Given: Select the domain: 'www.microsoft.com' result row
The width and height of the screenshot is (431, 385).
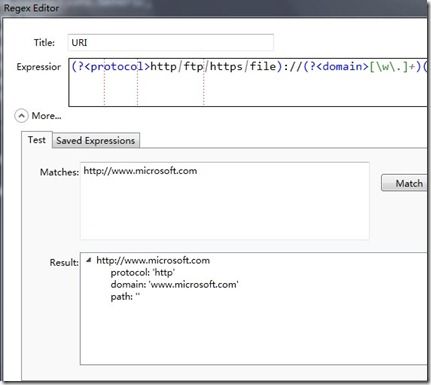Looking at the screenshot, I should [x=174, y=285].
